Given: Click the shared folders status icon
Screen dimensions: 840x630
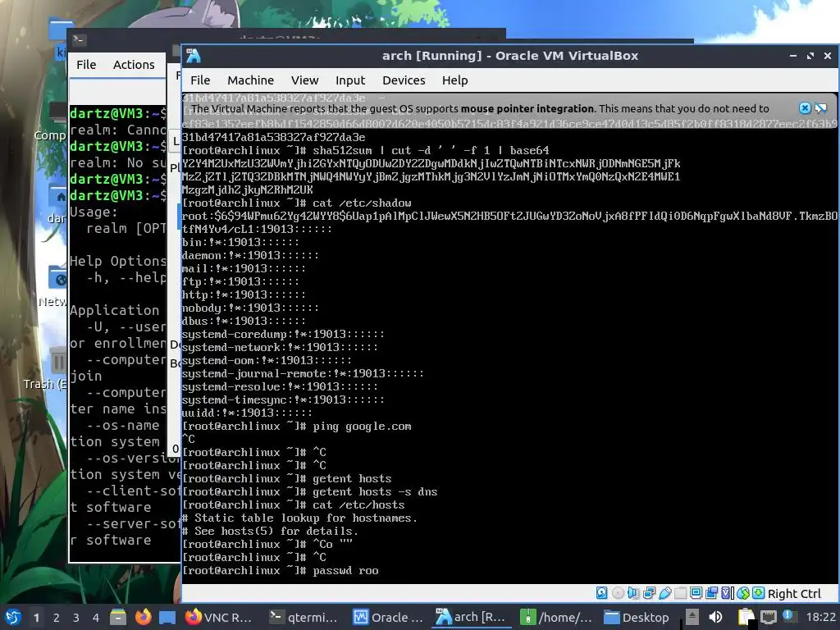Looking at the screenshot, I should (680, 593).
